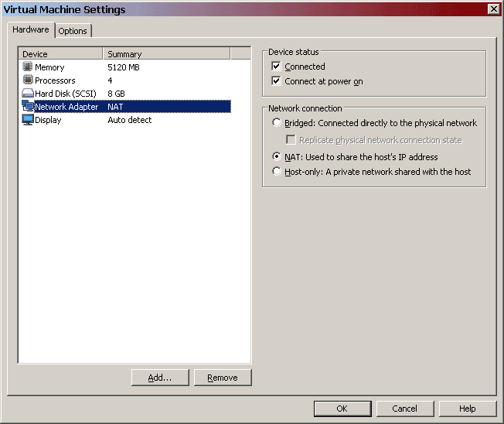Click the Device column header
The width and height of the screenshot is (504, 424).
click(x=60, y=54)
